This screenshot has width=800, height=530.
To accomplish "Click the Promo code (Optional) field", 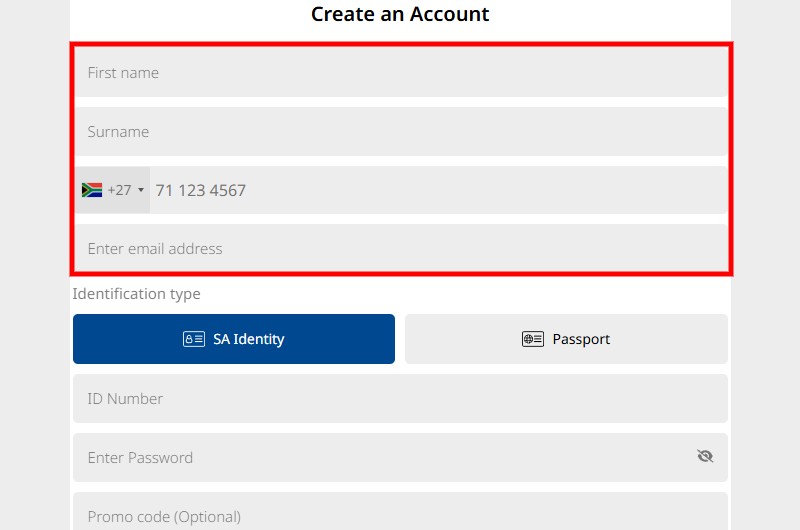I will click(x=401, y=512).
